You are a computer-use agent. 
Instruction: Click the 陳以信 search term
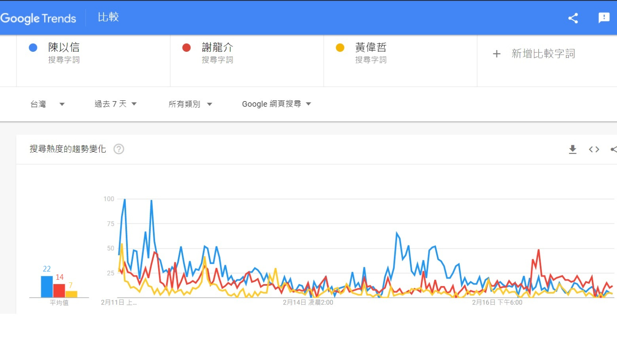pos(64,47)
